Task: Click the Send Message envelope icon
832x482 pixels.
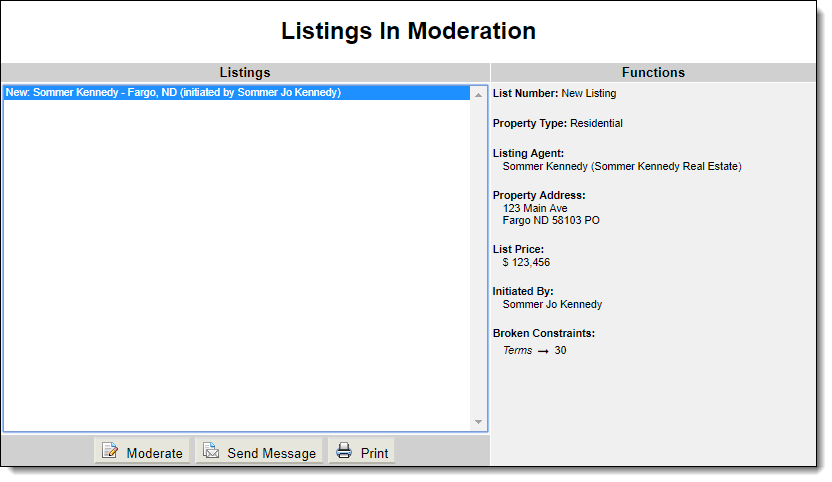Action: pos(211,451)
